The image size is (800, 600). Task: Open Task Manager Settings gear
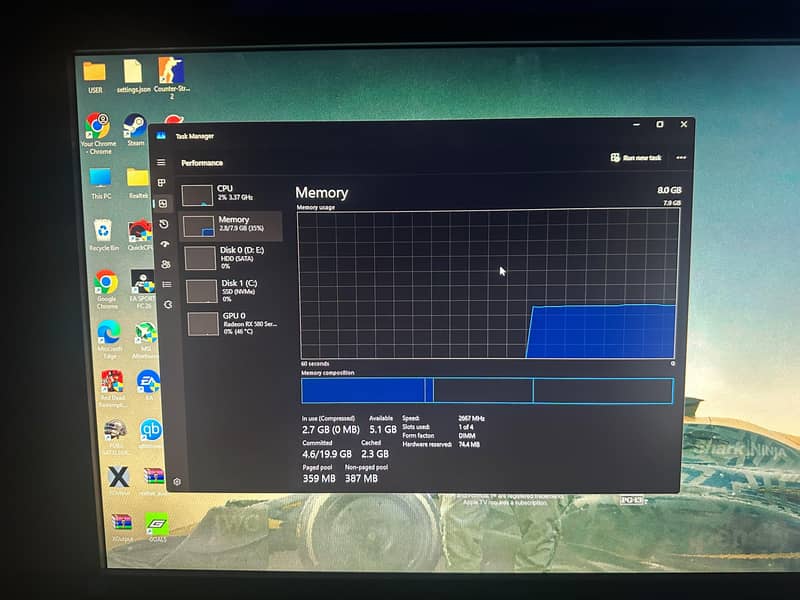pyautogui.click(x=177, y=482)
